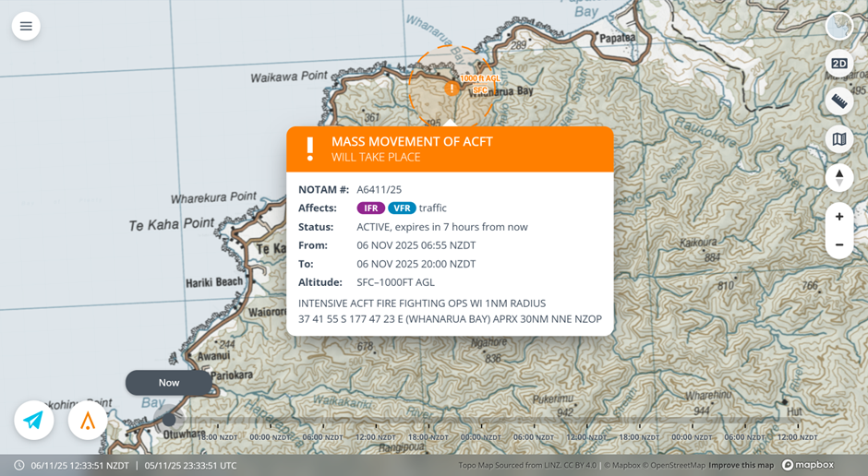Click the clock icon in status bar
868x476 pixels.
18,466
